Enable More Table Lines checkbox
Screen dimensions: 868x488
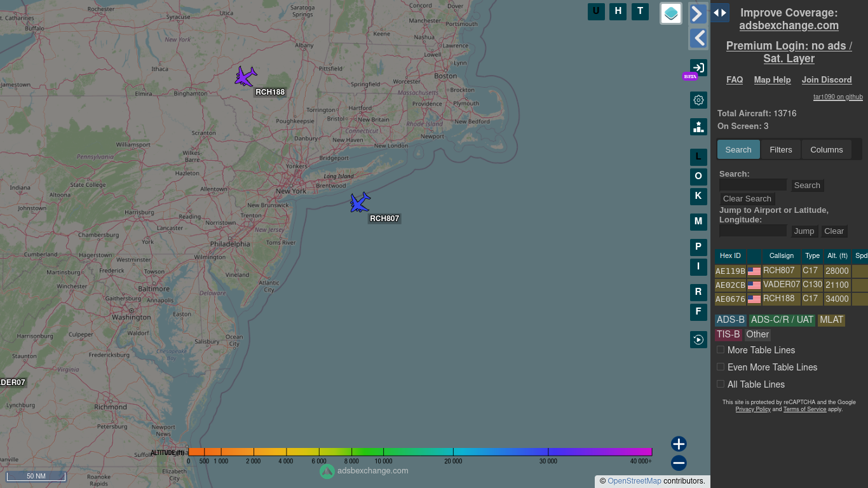click(721, 349)
